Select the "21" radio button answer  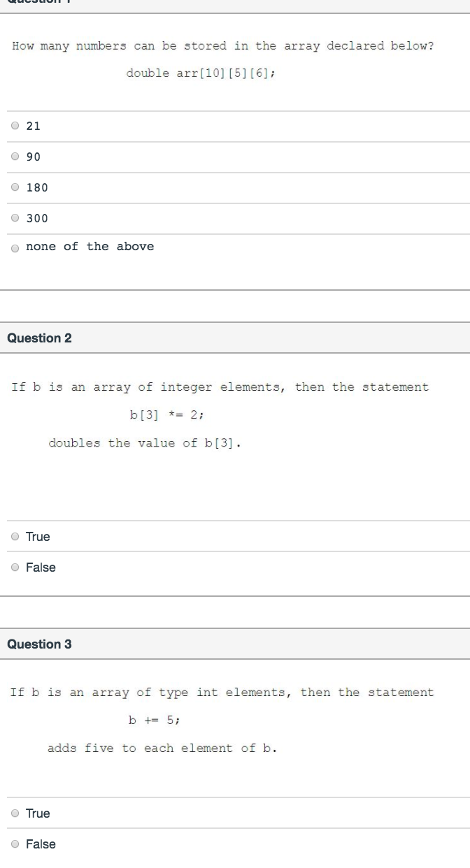15,126
